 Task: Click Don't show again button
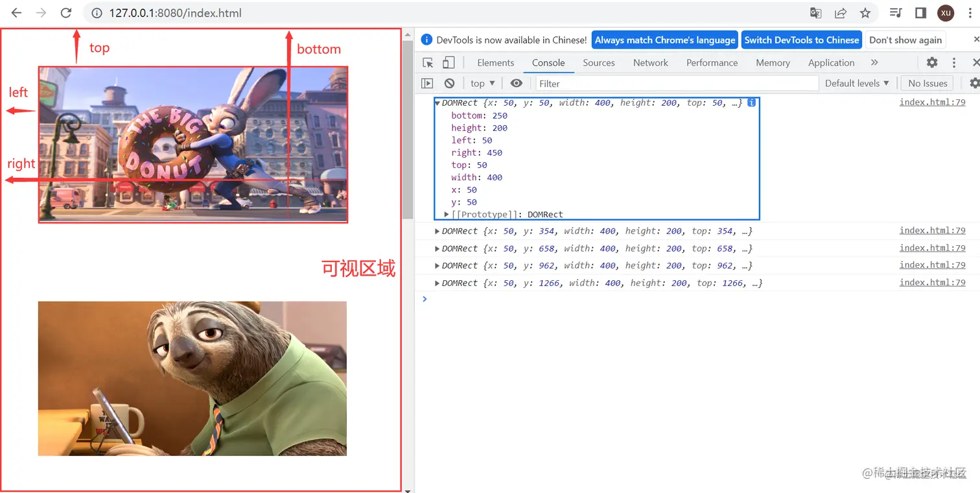point(905,40)
